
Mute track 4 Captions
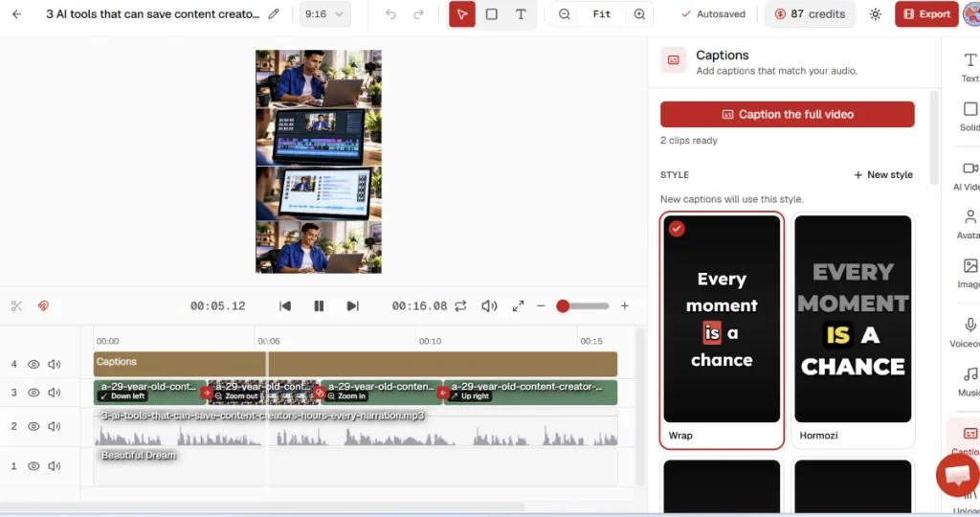click(x=55, y=364)
